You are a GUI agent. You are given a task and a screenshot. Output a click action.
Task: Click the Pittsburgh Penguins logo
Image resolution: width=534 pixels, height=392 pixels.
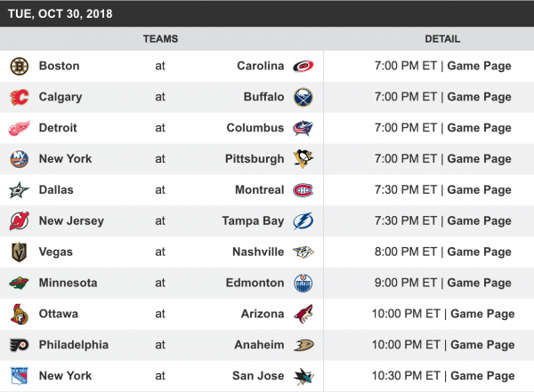pyautogui.click(x=303, y=159)
